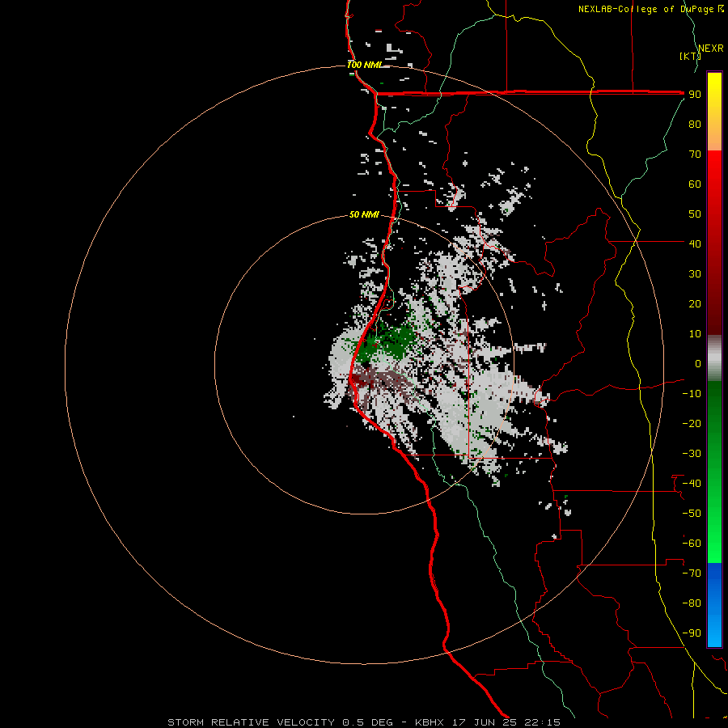The image size is (728, 728).
Task: Click the 20 value on the velocity scale
Action: point(695,303)
